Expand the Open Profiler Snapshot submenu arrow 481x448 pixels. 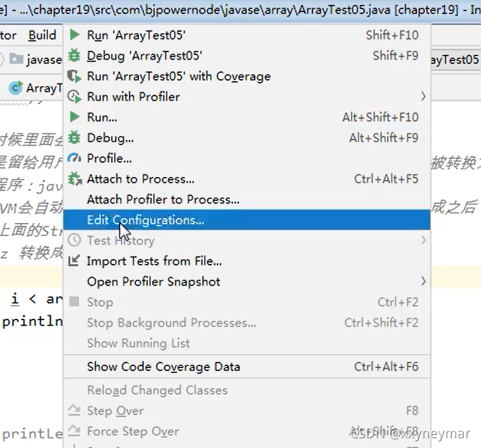coord(423,281)
